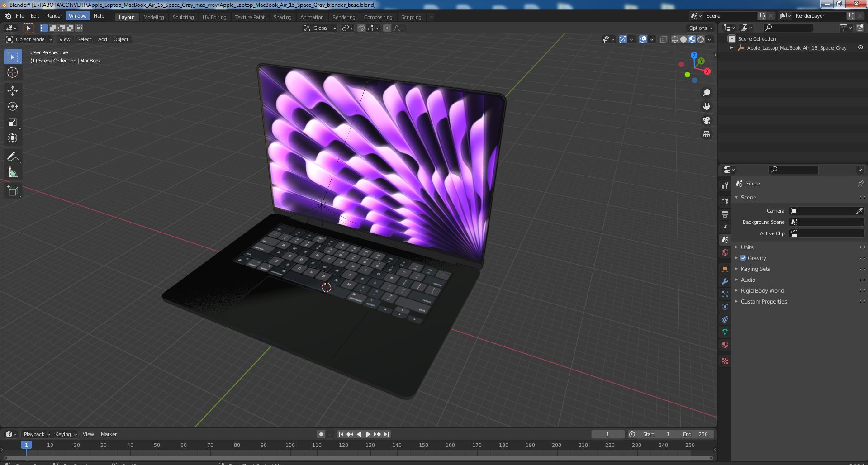Switch to Rendered shading
This screenshot has width=868, height=465.
701,39
